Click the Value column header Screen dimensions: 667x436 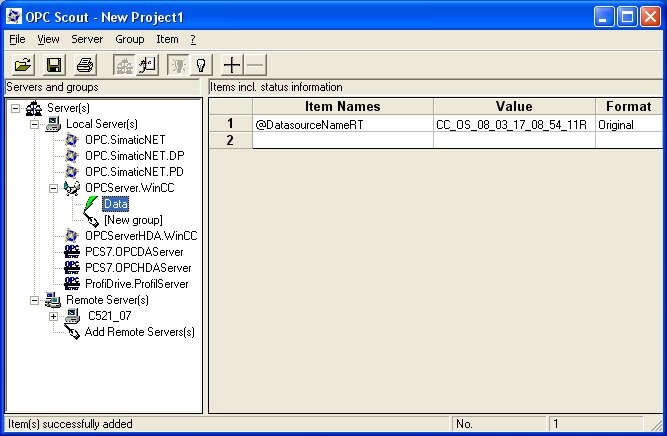(514, 106)
